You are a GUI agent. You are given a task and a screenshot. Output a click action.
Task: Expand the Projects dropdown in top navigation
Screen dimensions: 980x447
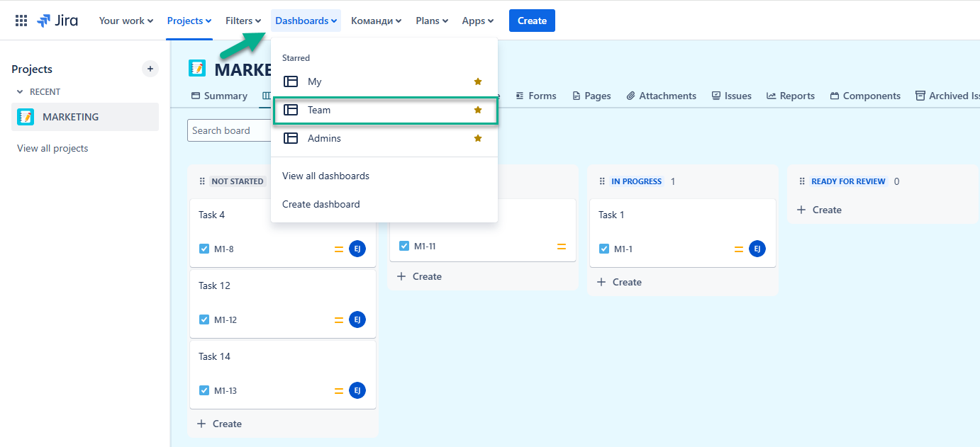click(x=189, y=21)
